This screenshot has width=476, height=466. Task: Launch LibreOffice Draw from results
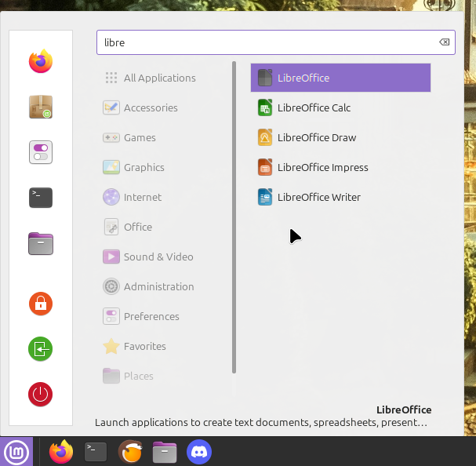point(340,137)
